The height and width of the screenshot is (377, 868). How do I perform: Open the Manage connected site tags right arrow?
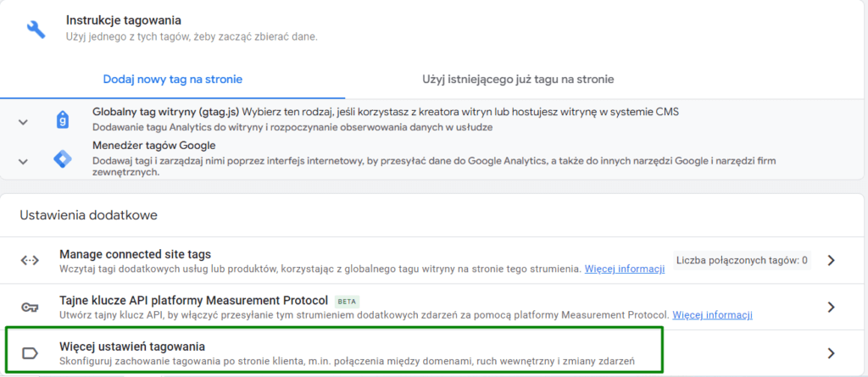831,260
